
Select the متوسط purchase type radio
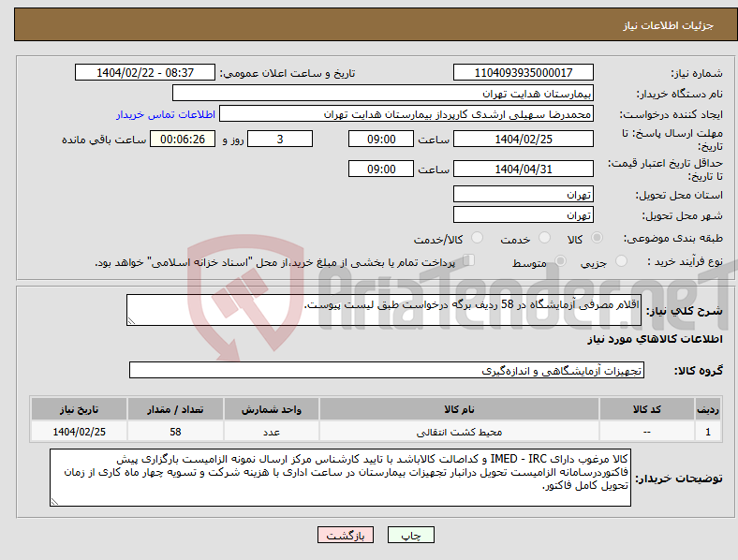[x=561, y=260]
